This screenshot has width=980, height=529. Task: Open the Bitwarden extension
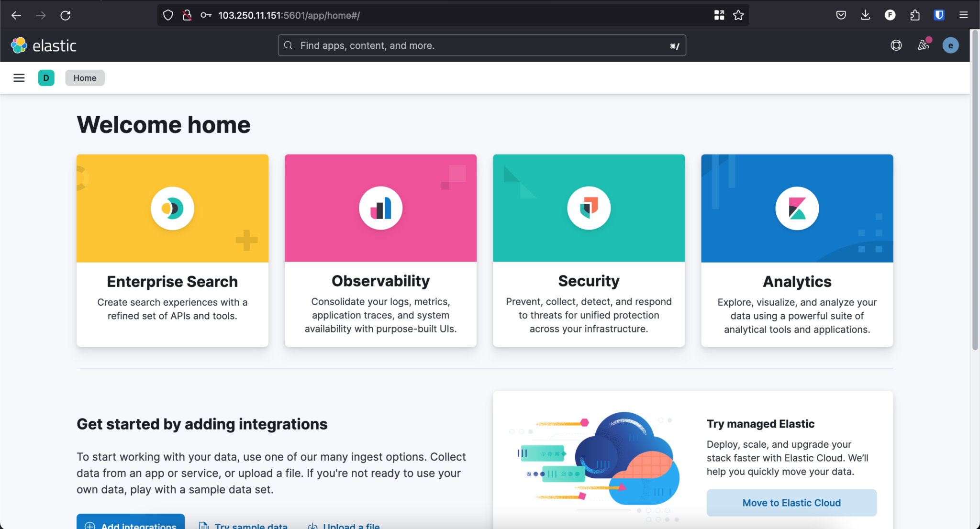tap(938, 15)
